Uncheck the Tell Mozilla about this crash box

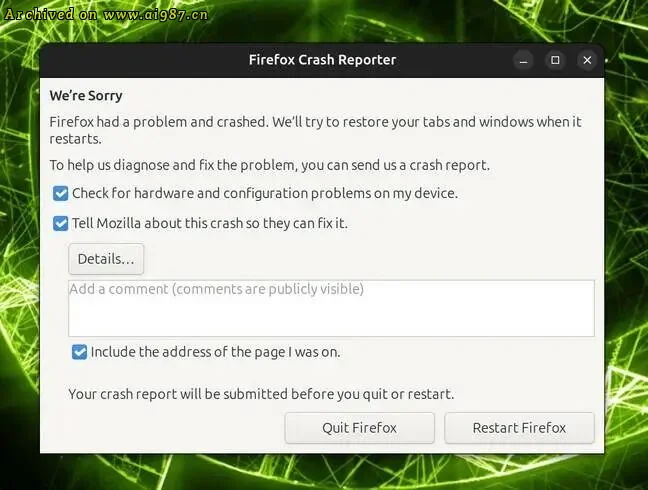tap(61, 223)
